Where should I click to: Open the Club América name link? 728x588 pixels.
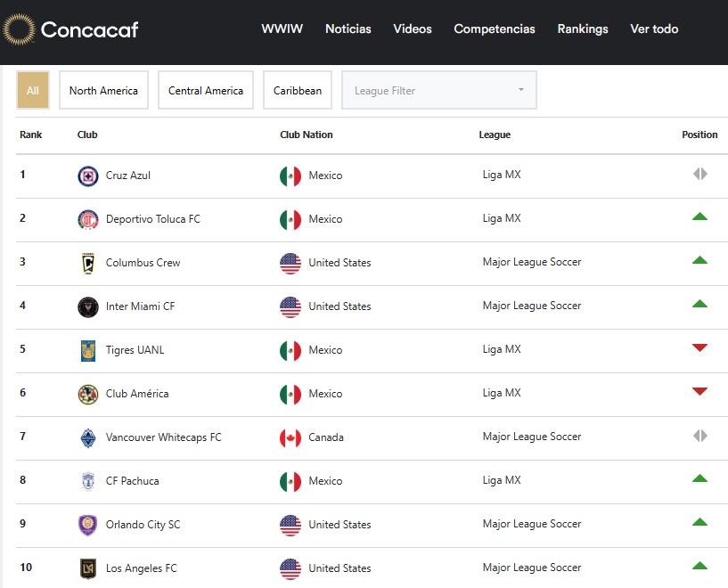pyautogui.click(x=137, y=394)
